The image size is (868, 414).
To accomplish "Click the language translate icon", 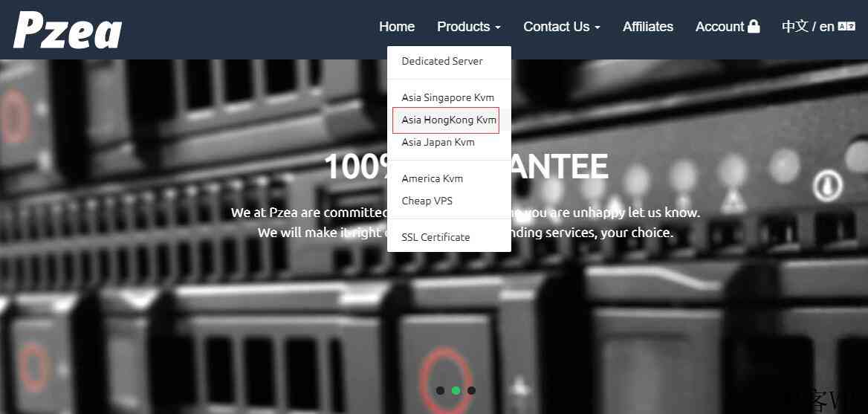I will [846, 27].
